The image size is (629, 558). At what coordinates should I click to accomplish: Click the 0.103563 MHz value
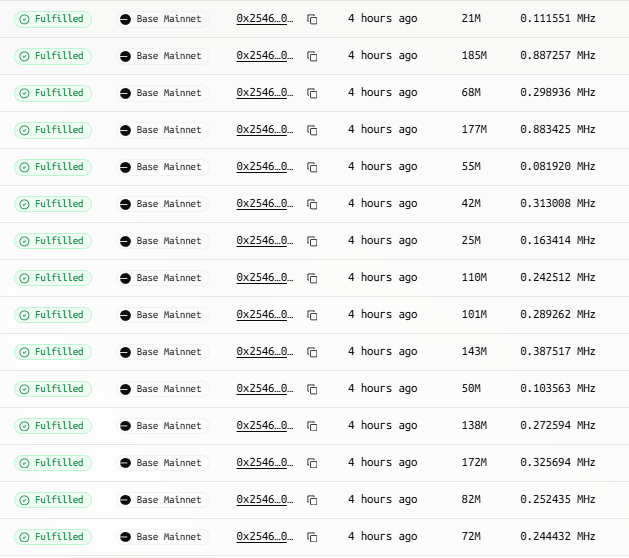(x=558, y=388)
